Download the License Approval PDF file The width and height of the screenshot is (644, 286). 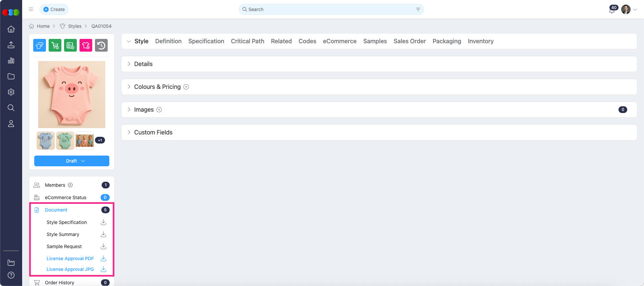[103, 259]
